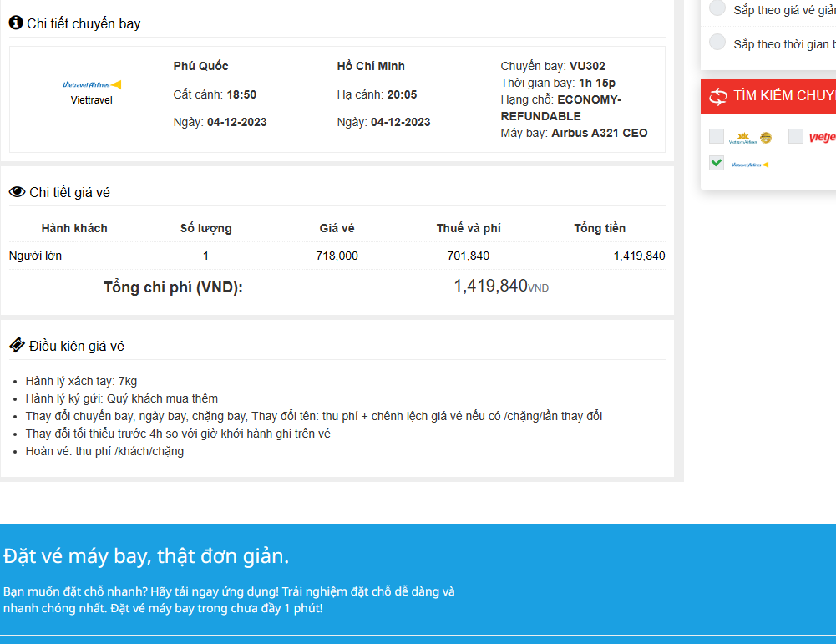Collapse the Chi tiết giá vé section heading
Screen dimensions: 836x644
[69, 193]
